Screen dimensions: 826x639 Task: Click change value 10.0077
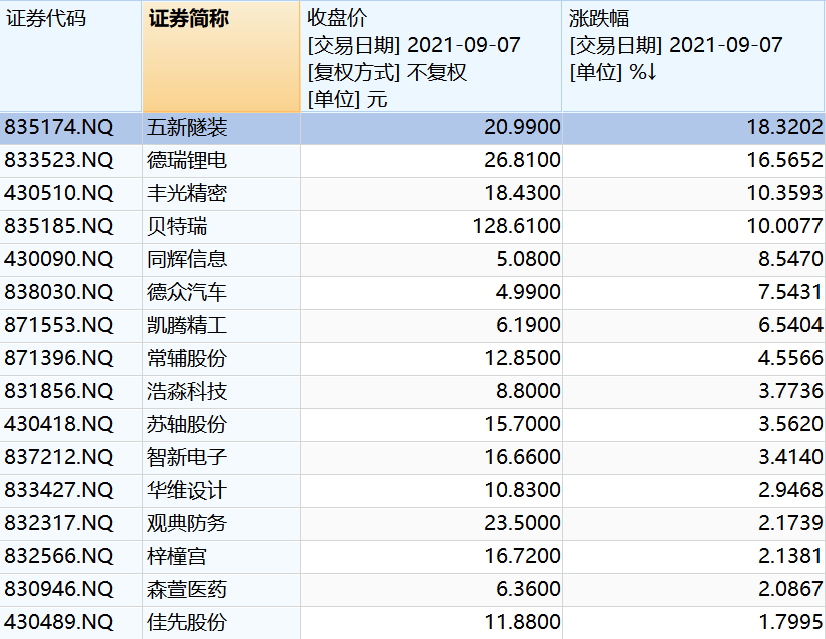pos(785,227)
